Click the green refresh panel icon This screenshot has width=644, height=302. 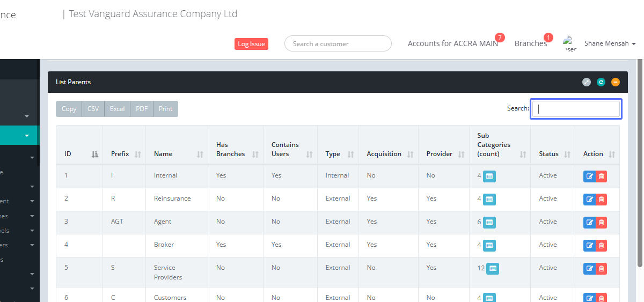601,82
